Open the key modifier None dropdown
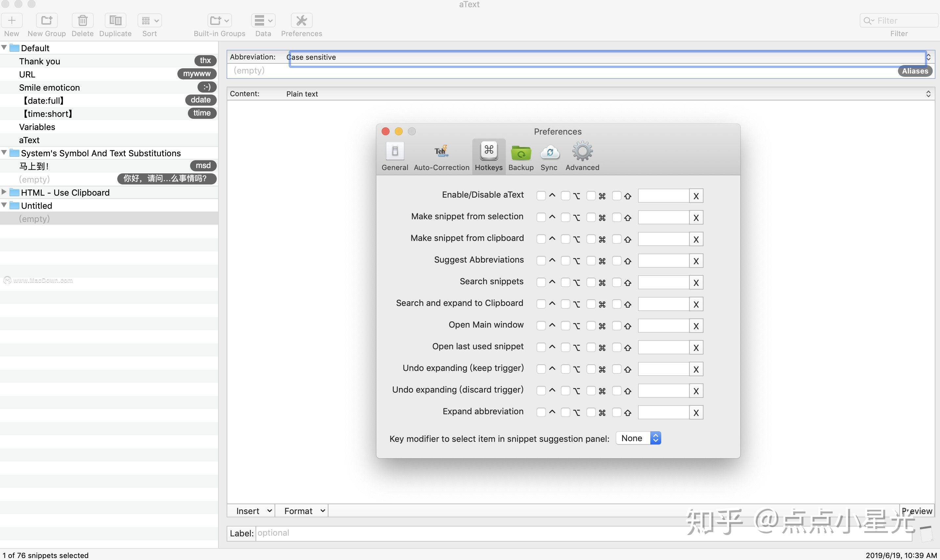Image resolution: width=940 pixels, height=560 pixels. coord(638,438)
